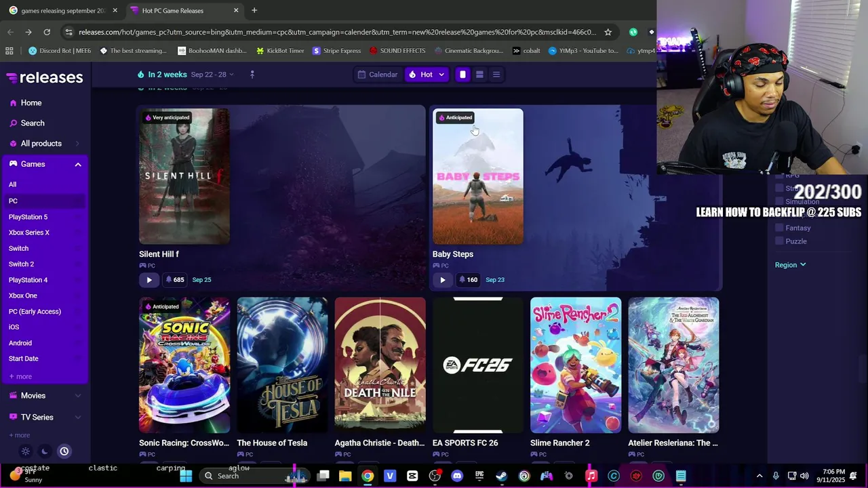Open the Slime Rancher 2 title link
The height and width of the screenshot is (488, 868).
[560, 443]
